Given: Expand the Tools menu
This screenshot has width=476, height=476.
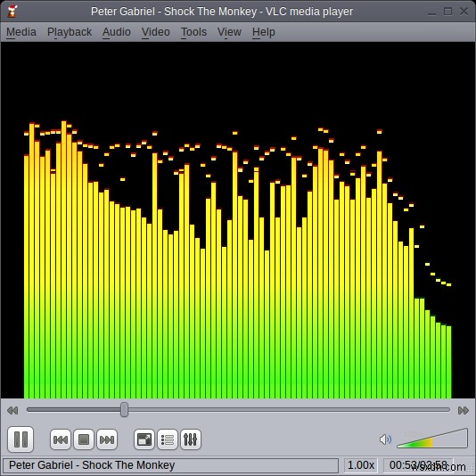Looking at the screenshot, I should pos(193,32).
